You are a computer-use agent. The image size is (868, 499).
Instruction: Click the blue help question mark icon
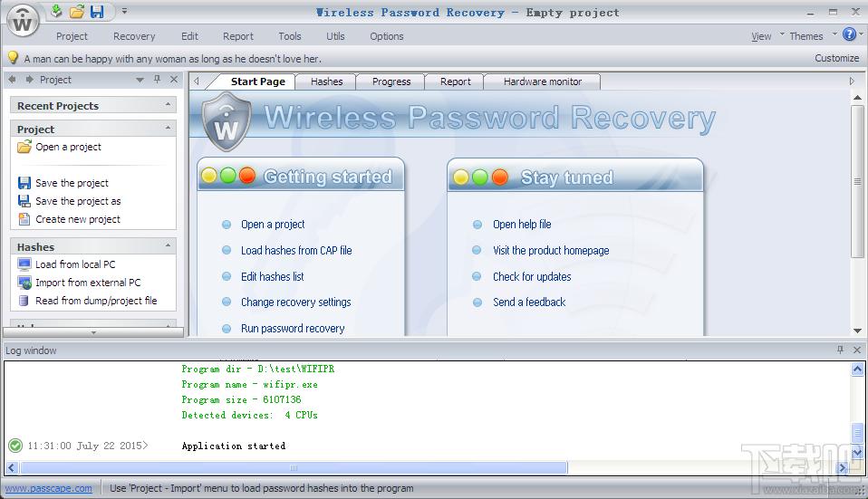849,34
